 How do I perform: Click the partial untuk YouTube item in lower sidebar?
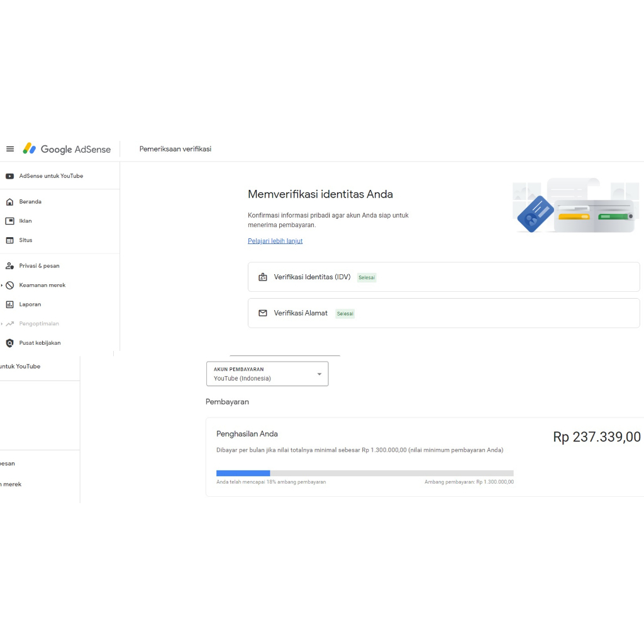(x=20, y=367)
